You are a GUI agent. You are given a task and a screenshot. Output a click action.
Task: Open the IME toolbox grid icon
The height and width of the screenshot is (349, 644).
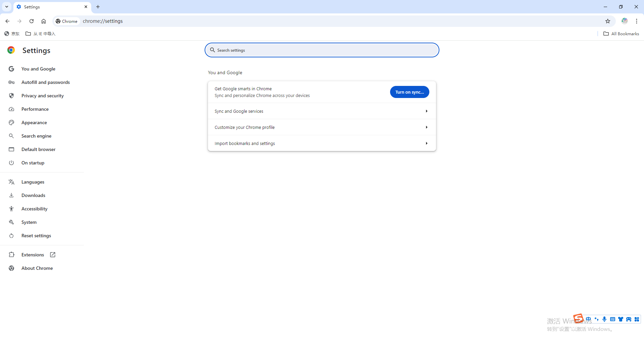tap(637, 319)
